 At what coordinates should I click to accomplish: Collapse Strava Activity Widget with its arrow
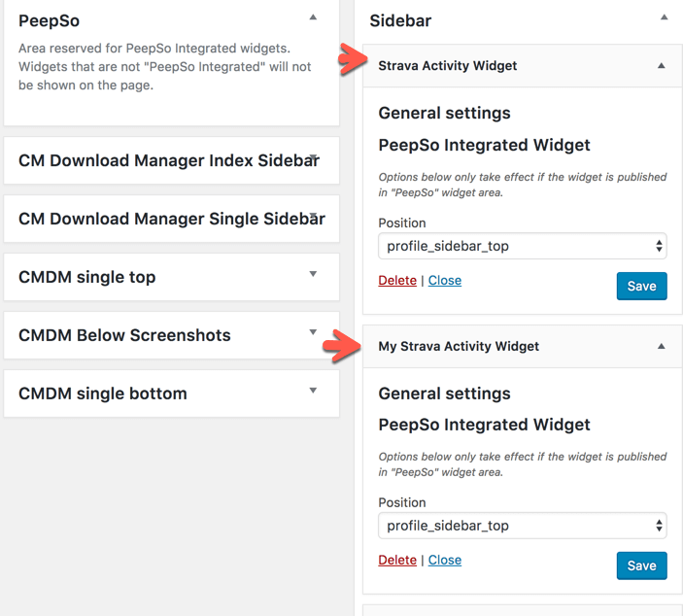pyautogui.click(x=662, y=66)
